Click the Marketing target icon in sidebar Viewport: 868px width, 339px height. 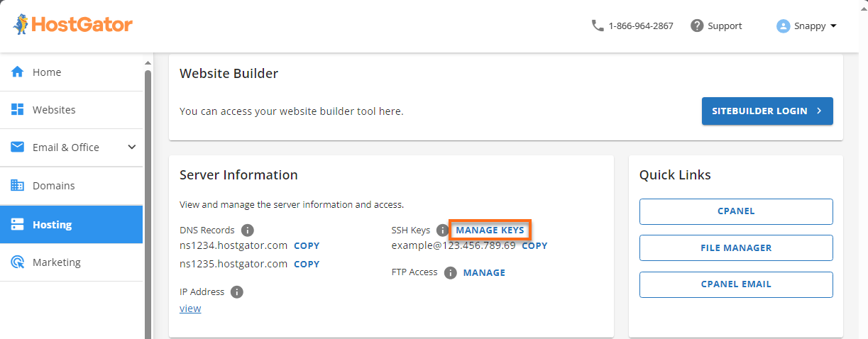tap(18, 262)
